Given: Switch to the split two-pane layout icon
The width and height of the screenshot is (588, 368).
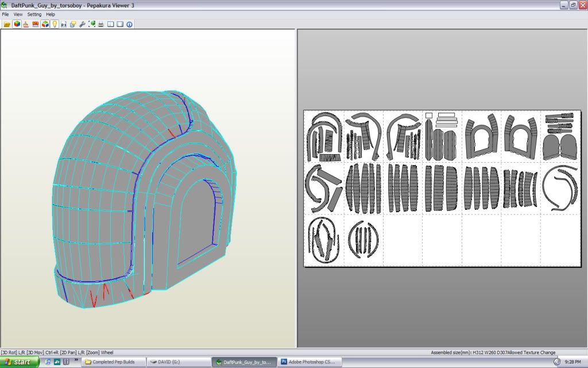Looking at the screenshot, I should (111, 24).
